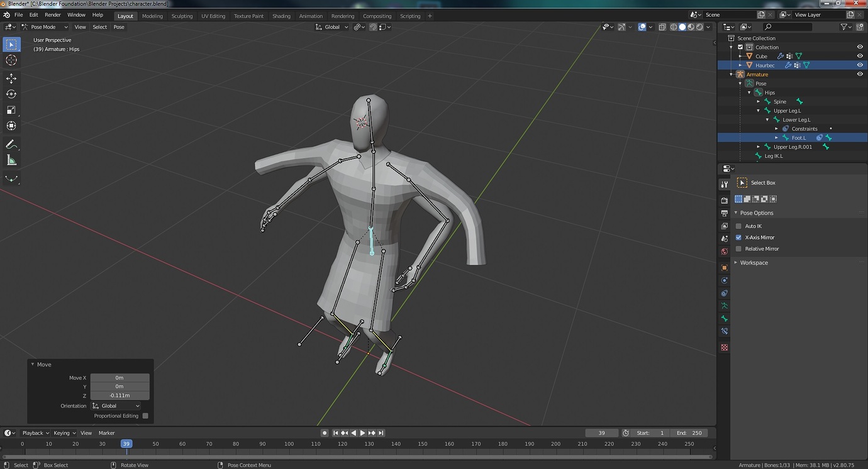Collapse the Hips bone tree
Image resolution: width=868 pixels, height=469 pixels.
(749, 92)
